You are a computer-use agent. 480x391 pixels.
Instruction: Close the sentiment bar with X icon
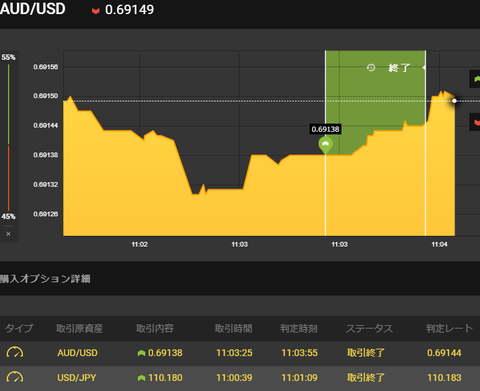tap(8, 234)
